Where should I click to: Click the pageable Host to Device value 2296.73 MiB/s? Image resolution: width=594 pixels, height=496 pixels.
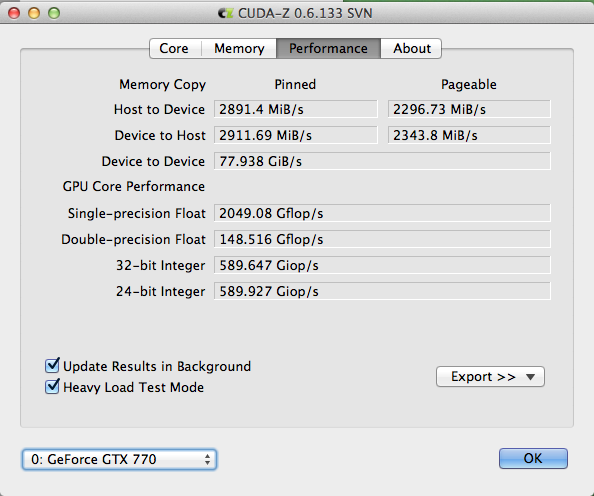click(x=469, y=109)
